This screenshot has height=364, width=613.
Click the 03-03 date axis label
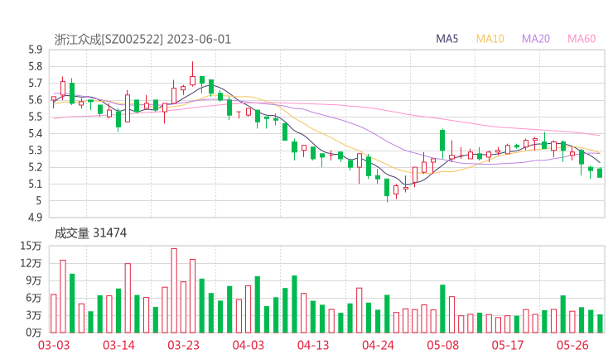point(54,345)
